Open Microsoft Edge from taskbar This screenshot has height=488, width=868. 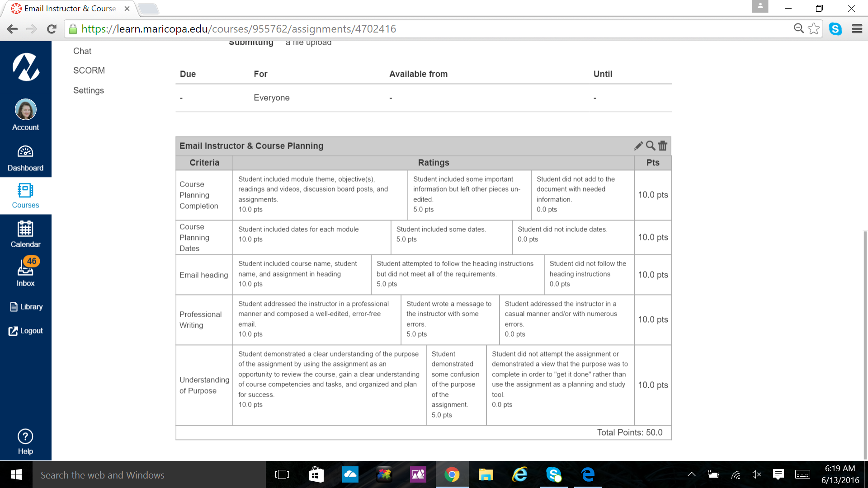tap(588, 474)
